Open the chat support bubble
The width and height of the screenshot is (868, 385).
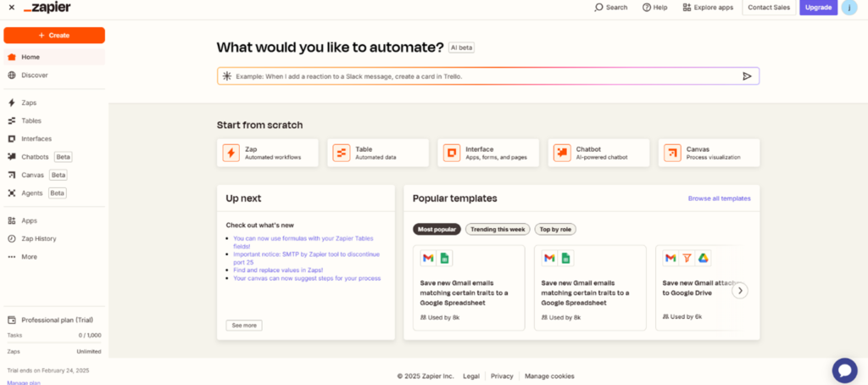tap(845, 371)
